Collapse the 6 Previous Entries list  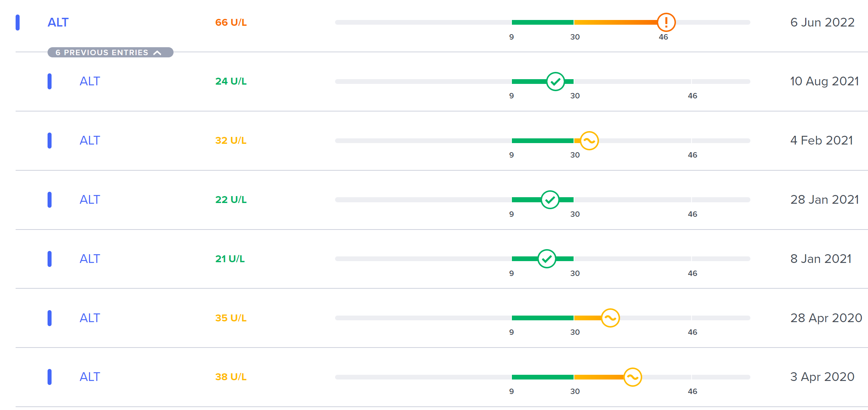coord(110,52)
